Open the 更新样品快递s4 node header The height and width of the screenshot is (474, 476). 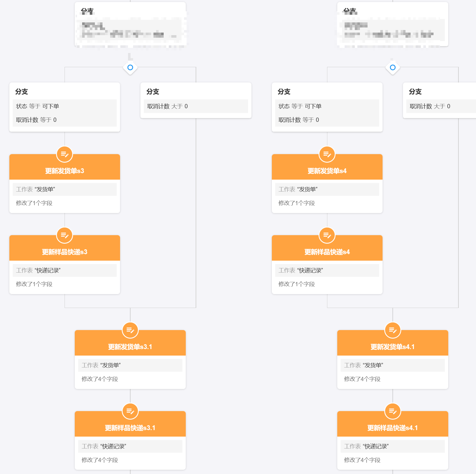327,252
